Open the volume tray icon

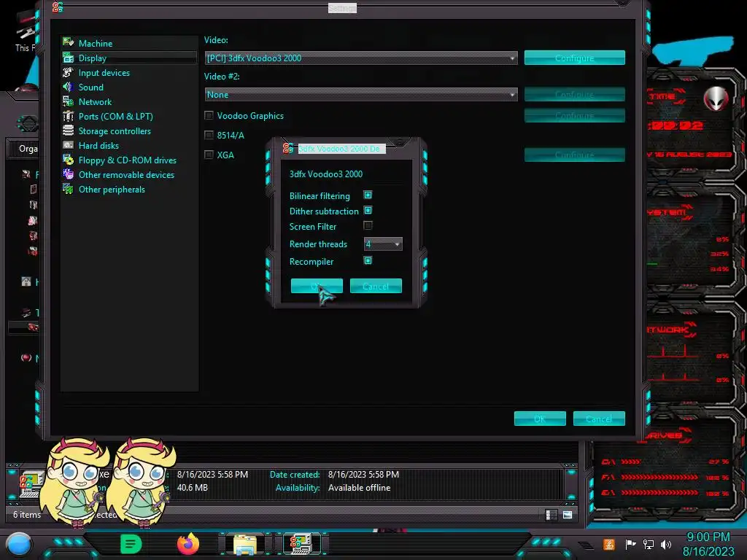click(666, 544)
